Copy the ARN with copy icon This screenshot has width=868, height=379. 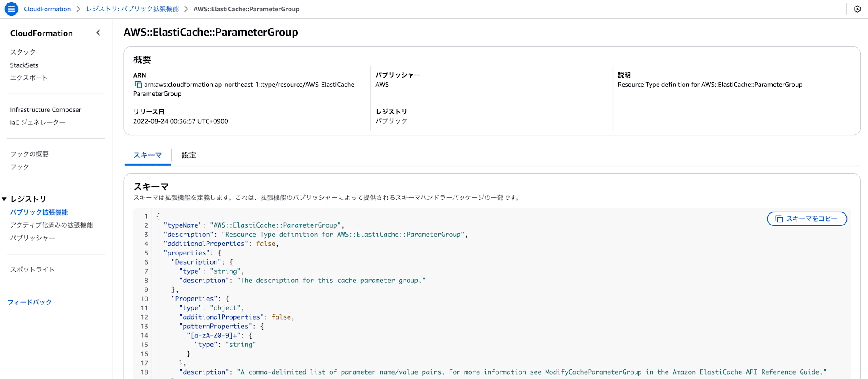pos(138,85)
